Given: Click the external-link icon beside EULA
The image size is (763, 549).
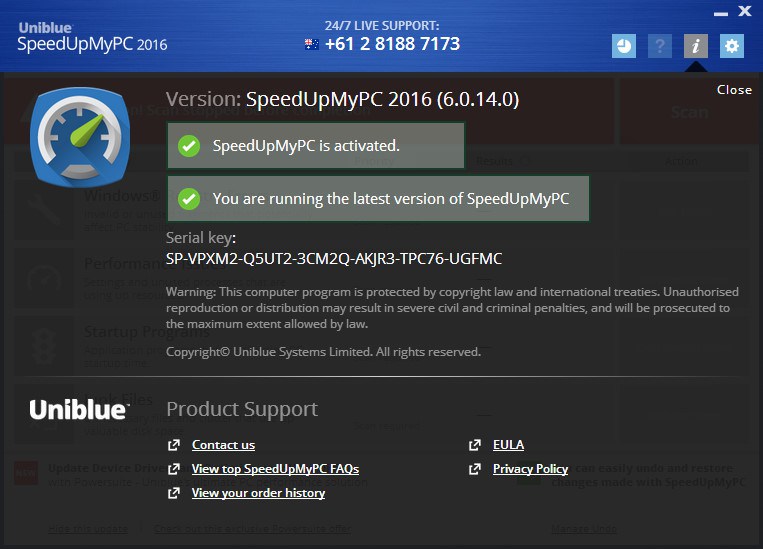Looking at the screenshot, I should click(x=475, y=445).
